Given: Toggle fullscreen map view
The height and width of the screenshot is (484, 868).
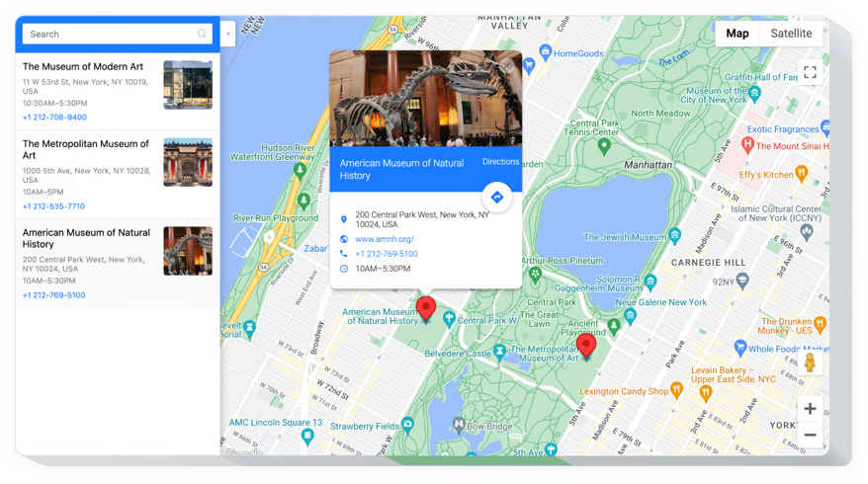Looking at the screenshot, I should 810,72.
